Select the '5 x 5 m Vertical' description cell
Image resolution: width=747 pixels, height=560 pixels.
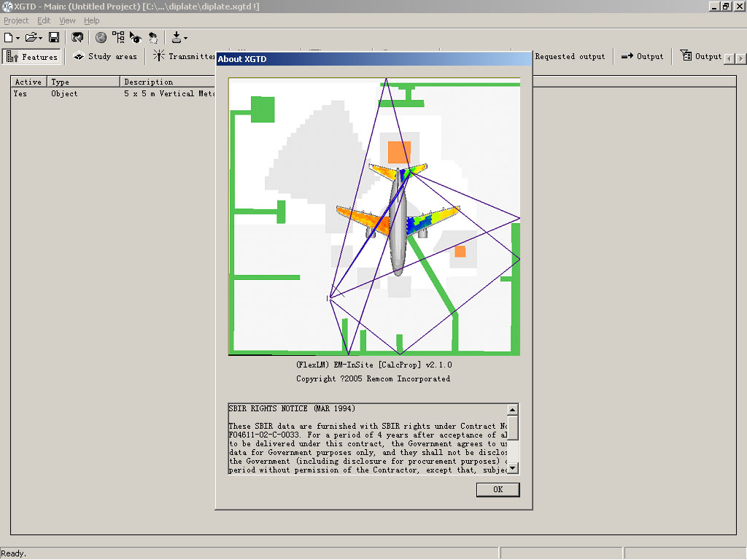click(169, 94)
